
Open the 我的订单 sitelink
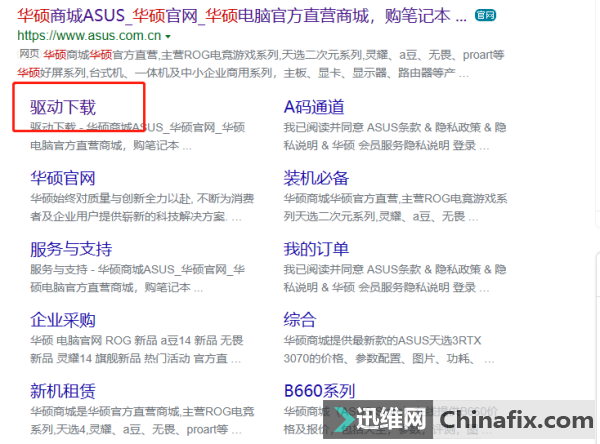click(x=316, y=249)
